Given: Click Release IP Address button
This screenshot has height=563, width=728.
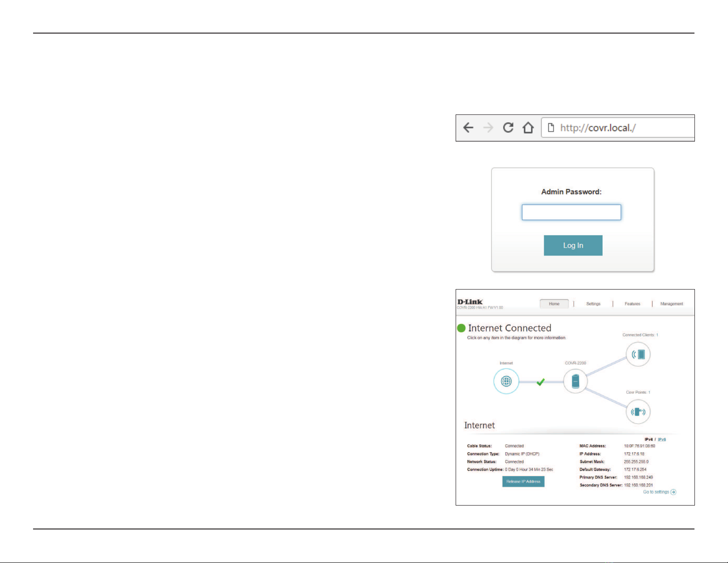Looking at the screenshot, I should coord(524,482).
